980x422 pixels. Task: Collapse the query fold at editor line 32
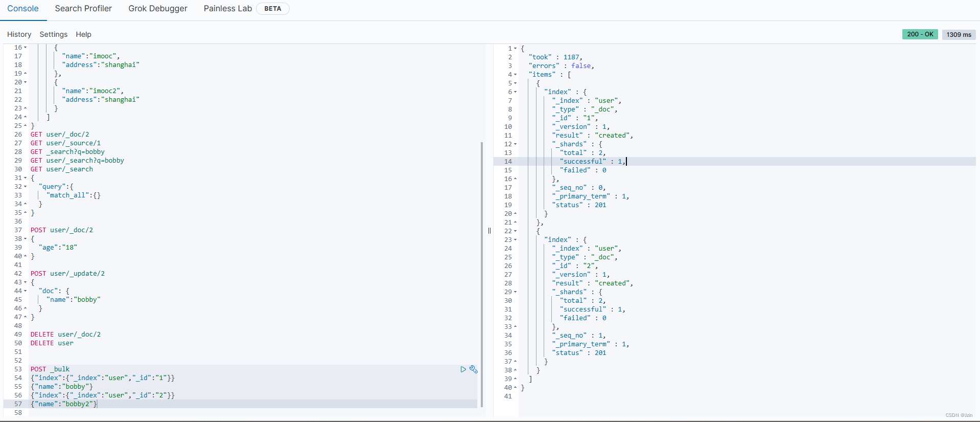click(26, 187)
